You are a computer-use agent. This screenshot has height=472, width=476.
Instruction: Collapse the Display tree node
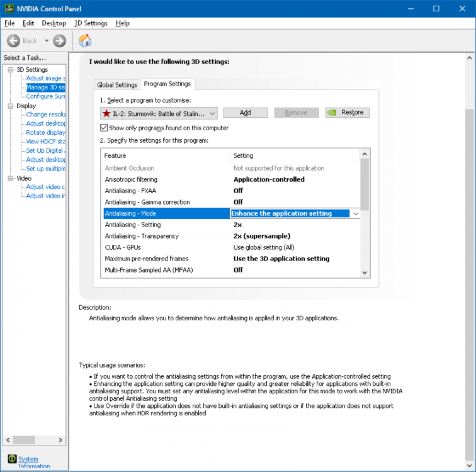click(x=11, y=106)
